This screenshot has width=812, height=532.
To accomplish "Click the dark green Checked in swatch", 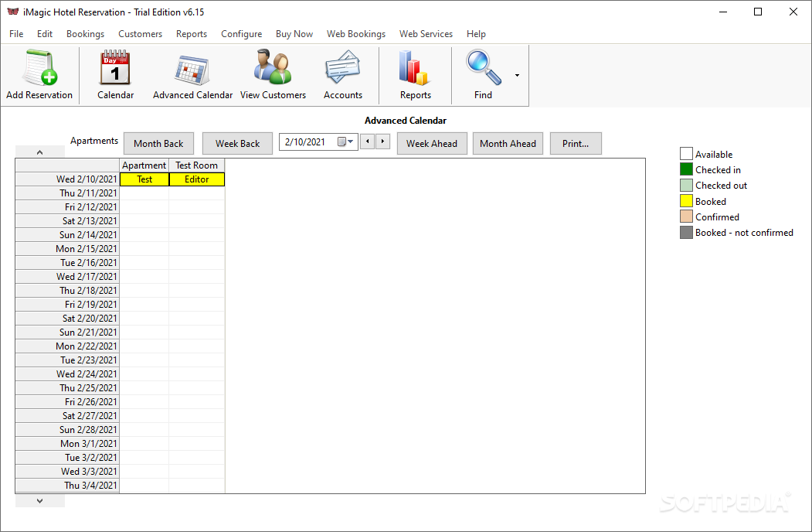I will tap(686, 169).
